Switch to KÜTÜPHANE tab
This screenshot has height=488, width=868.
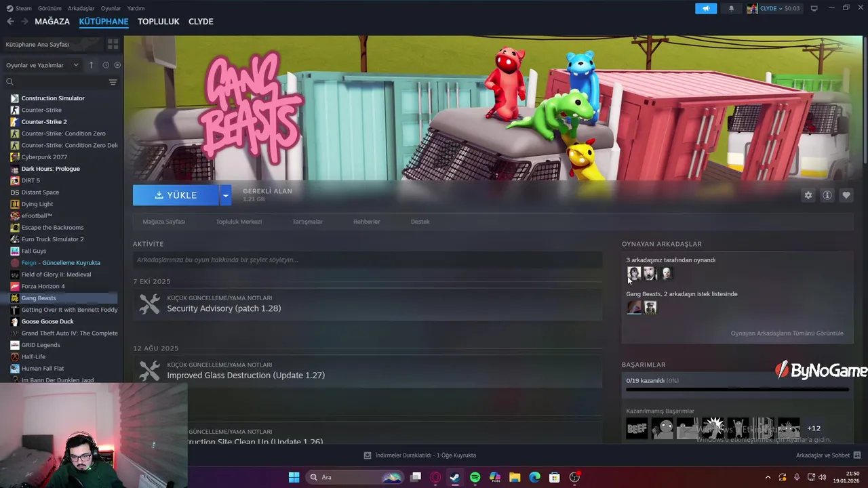104,22
